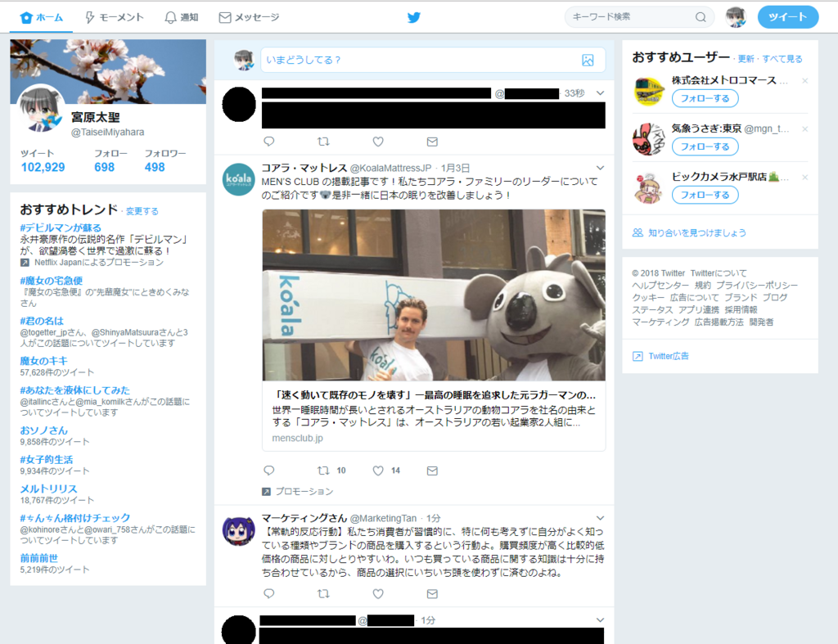
Task: Reply to the first redacted tweet
Action: pyautogui.click(x=268, y=142)
